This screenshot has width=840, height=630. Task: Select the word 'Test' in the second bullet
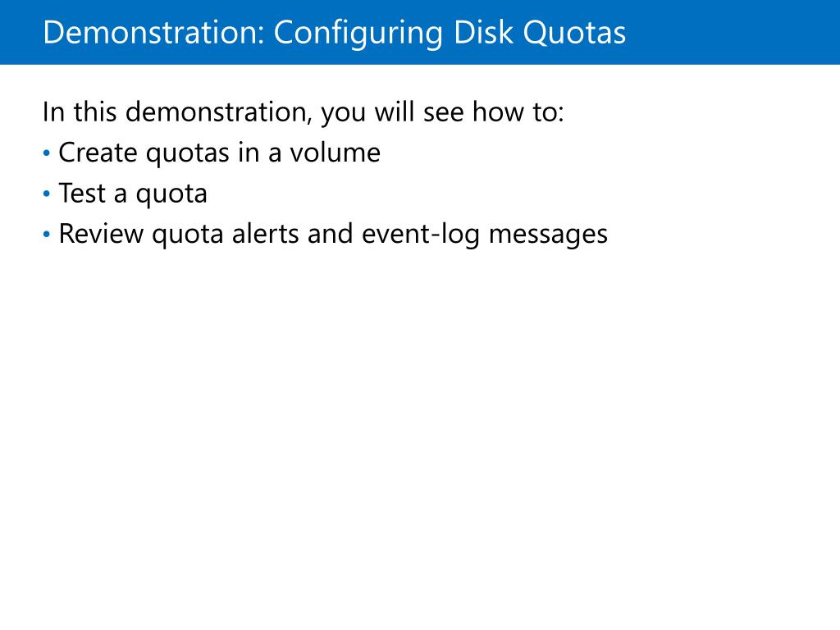[82, 193]
